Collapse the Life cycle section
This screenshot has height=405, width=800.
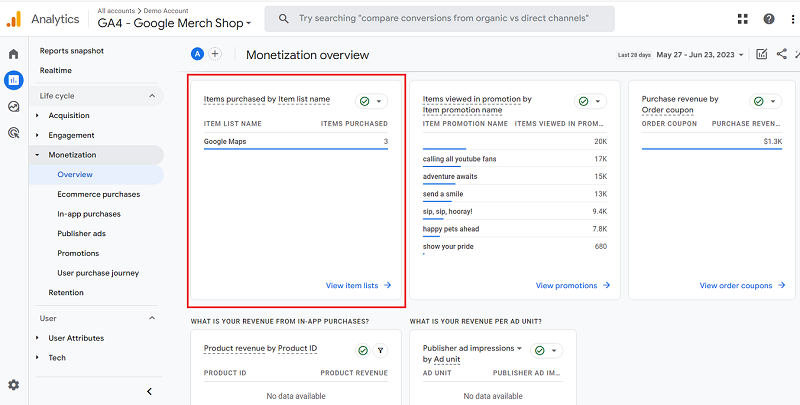(x=152, y=96)
